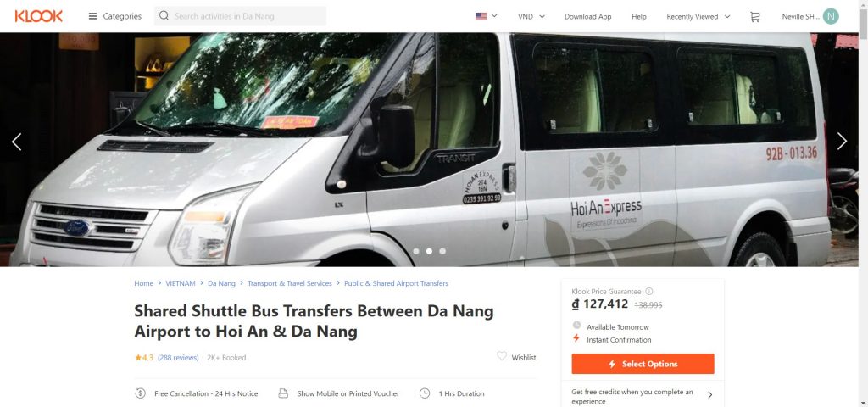868x407 pixels.
Task: Open the shopping cart icon
Action: tap(755, 17)
